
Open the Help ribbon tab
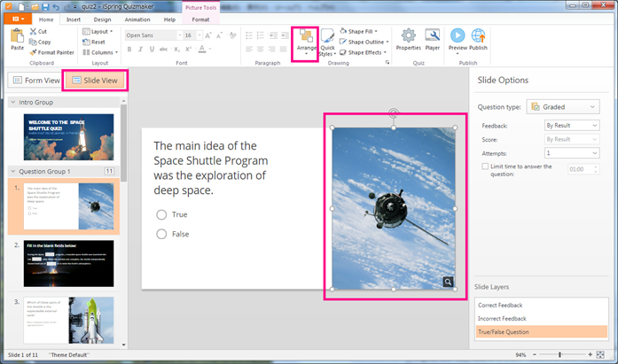(169, 19)
